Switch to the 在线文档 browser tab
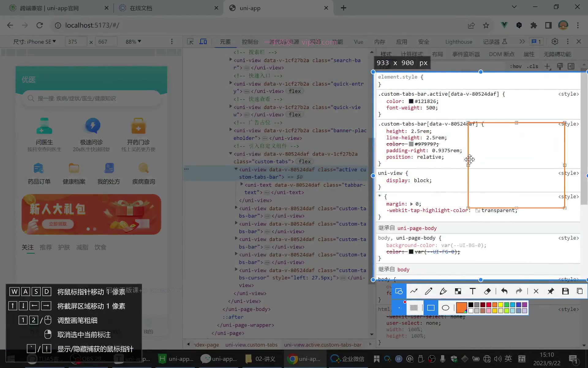Screen dimensions: 588x368 click(x=168, y=8)
